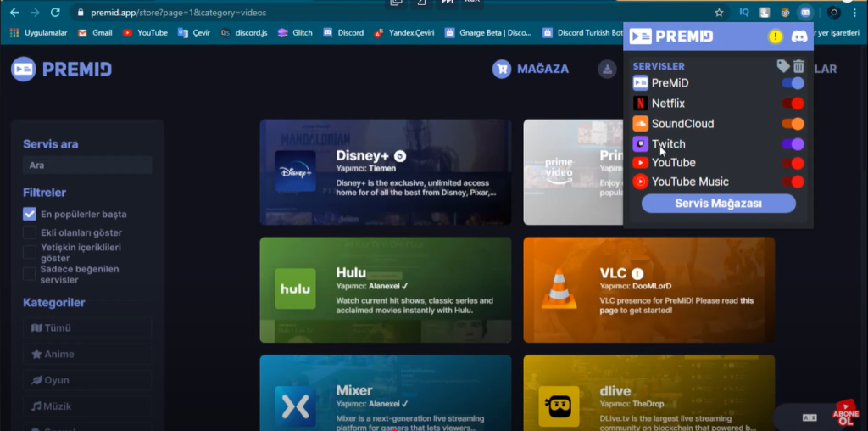Click the yellow warning icon in PreMiD popup

[776, 36]
